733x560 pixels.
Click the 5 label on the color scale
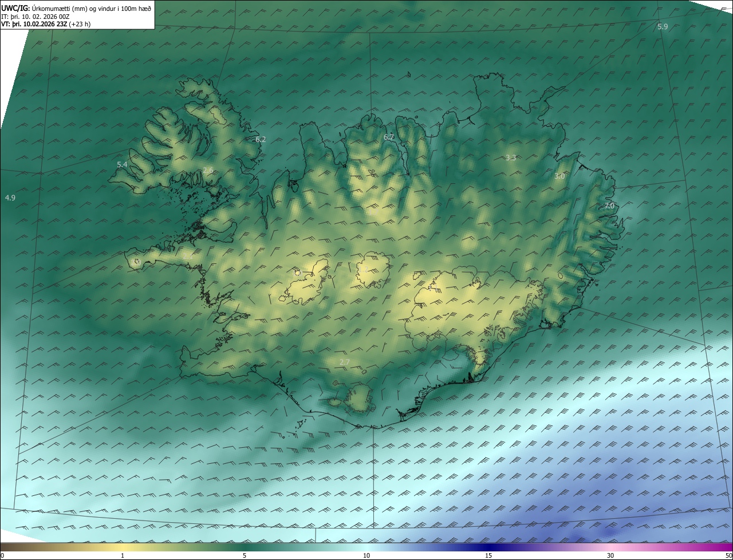point(245,555)
